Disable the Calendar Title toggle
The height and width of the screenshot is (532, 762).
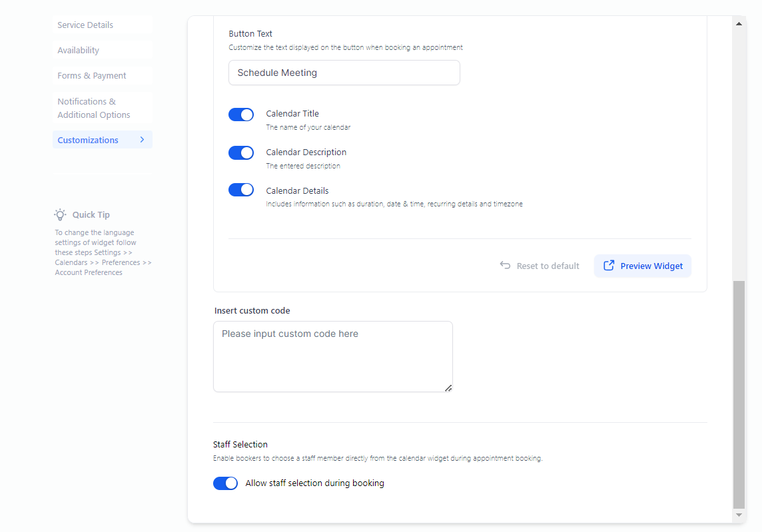[241, 115]
